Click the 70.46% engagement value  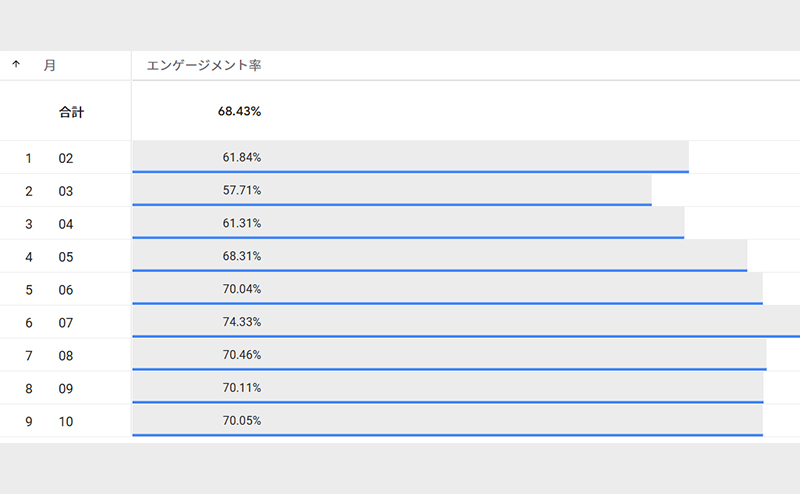(x=242, y=355)
